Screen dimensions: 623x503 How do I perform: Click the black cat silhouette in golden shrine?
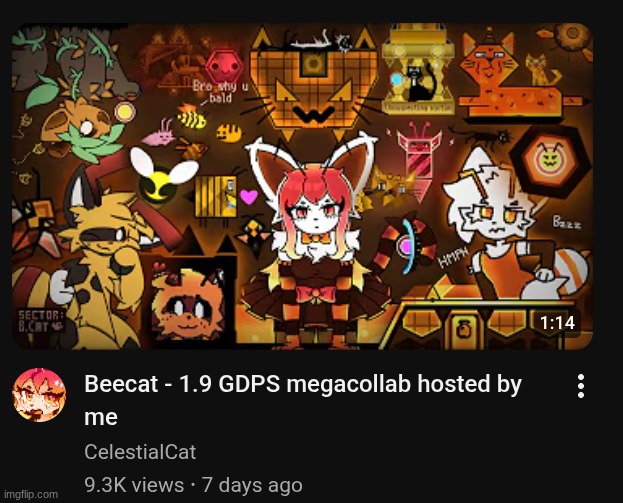(x=422, y=84)
